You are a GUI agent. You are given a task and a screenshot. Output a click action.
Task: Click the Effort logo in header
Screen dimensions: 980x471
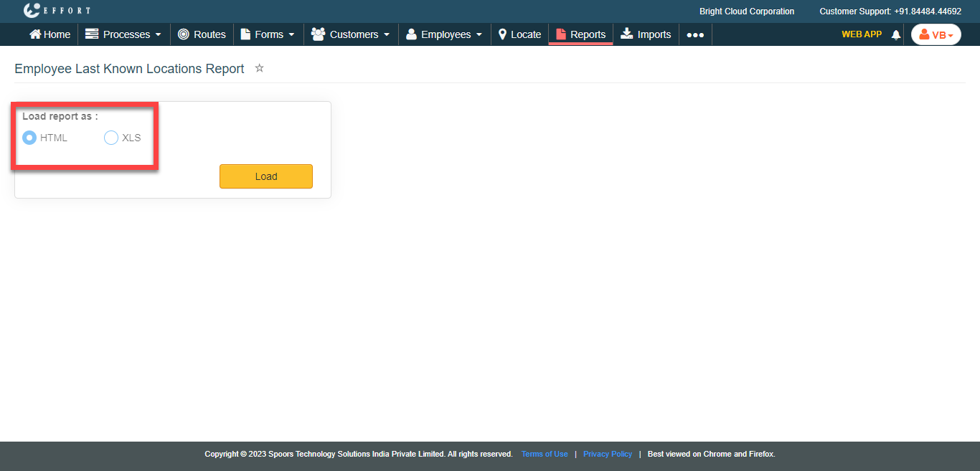pos(56,11)
